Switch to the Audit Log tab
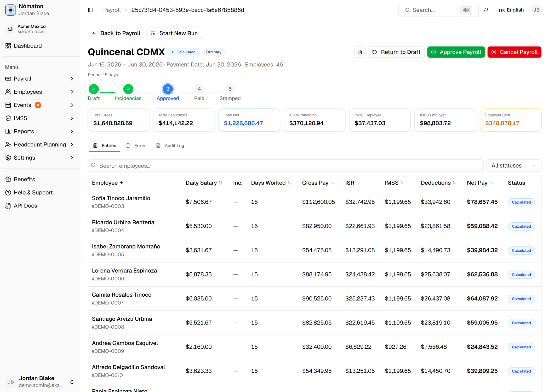Image resolution: width=549 pixels, height=392 pixels. coord(170,146)
